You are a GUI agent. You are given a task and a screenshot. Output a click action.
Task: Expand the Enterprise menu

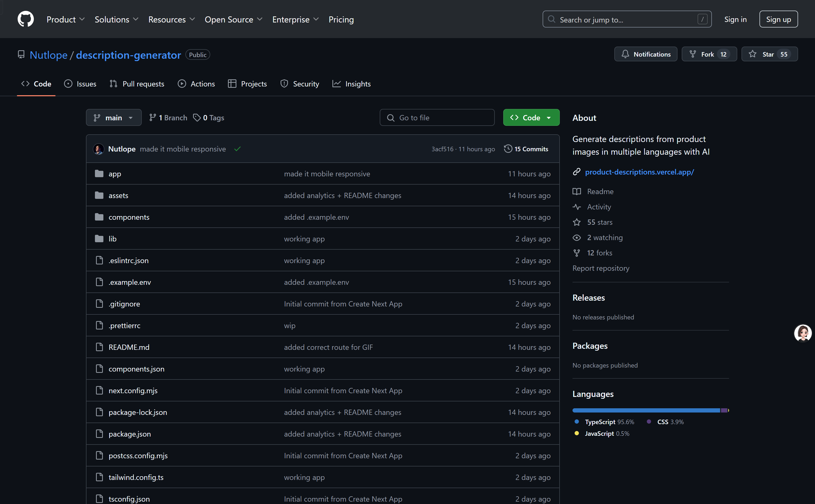[x=295, y=19]
